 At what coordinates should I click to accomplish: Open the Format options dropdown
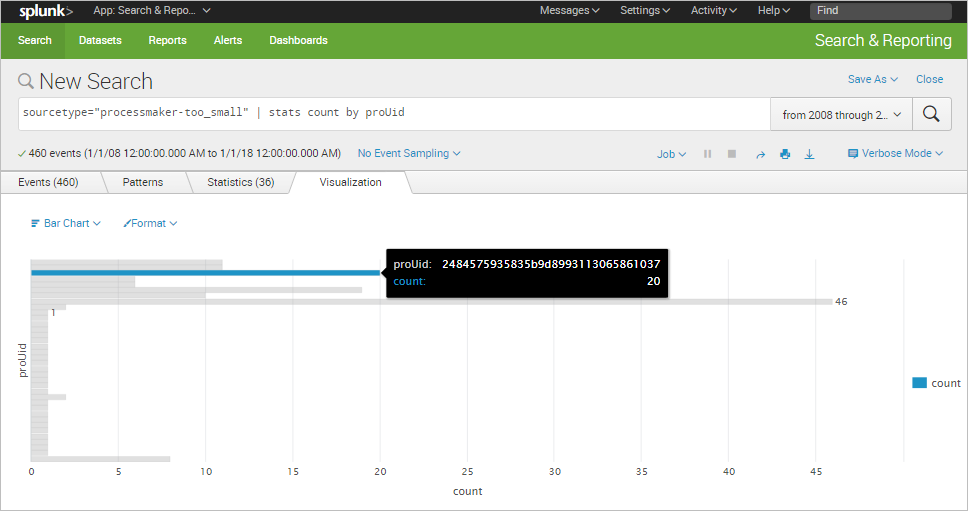(150, 223)
